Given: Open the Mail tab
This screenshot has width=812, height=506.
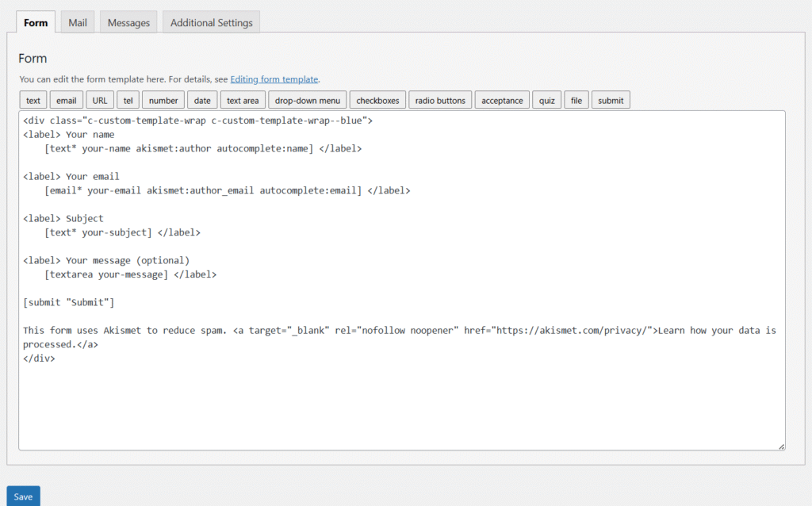Looking at the screenshot, I should (x=78, y=22).
